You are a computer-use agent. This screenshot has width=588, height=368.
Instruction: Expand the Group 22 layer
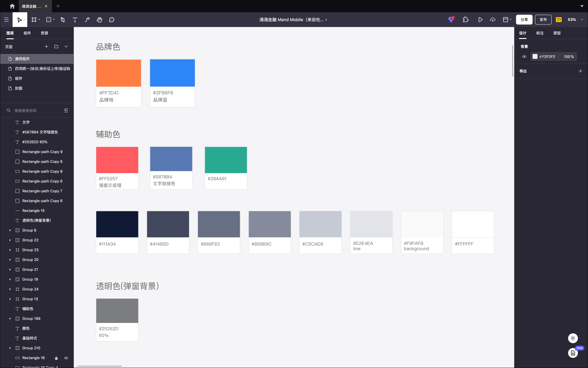pos(10,240)
